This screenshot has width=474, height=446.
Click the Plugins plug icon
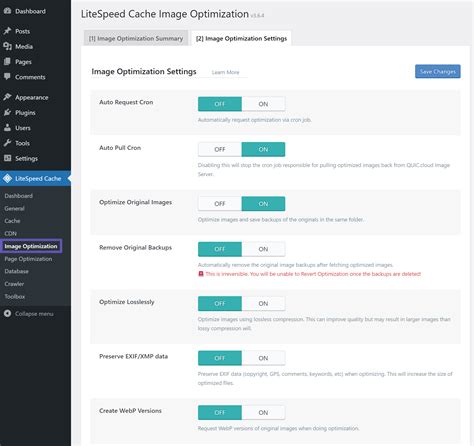pyautogui.click(x=7, y=112)
